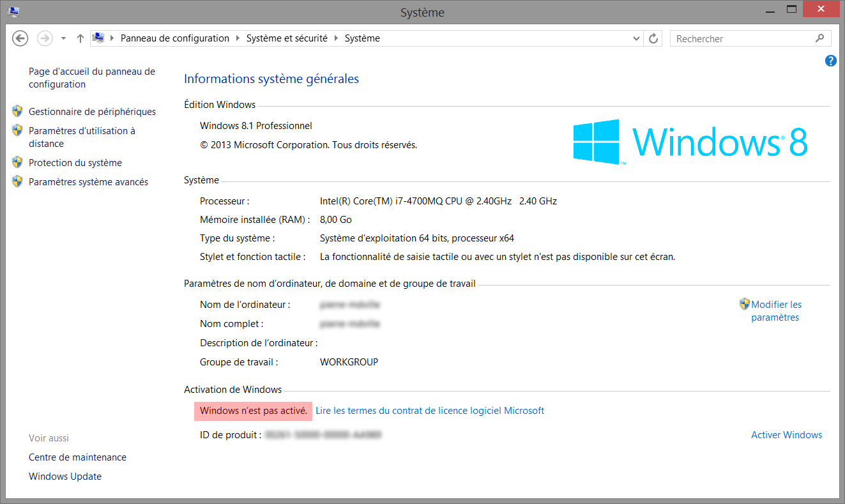Open Gestionnaire de périphériques
Image resolution: width=845 pixels, height=504 pixels.
coord(92,112)
